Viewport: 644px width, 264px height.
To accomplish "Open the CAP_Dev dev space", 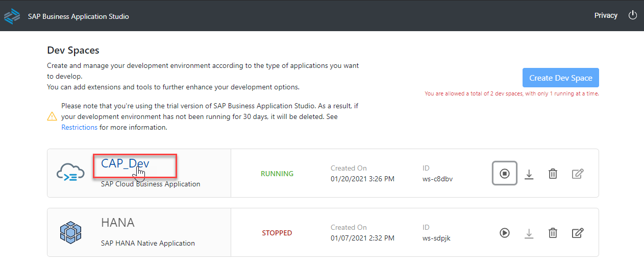I will (x=125, y=163).
